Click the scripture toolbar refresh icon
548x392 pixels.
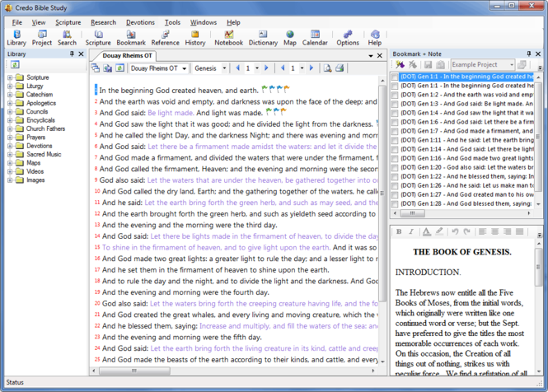coord(119,68)
